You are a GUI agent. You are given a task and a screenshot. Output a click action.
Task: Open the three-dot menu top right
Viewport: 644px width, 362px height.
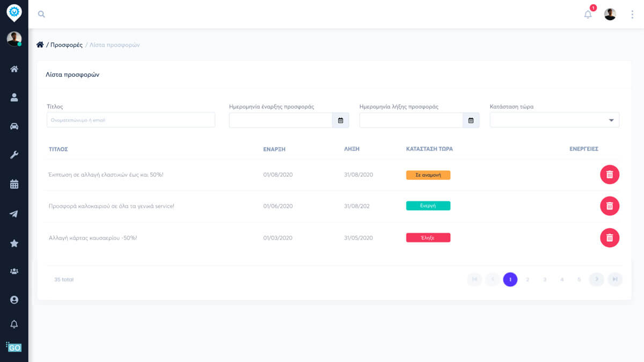click(632, 14)
